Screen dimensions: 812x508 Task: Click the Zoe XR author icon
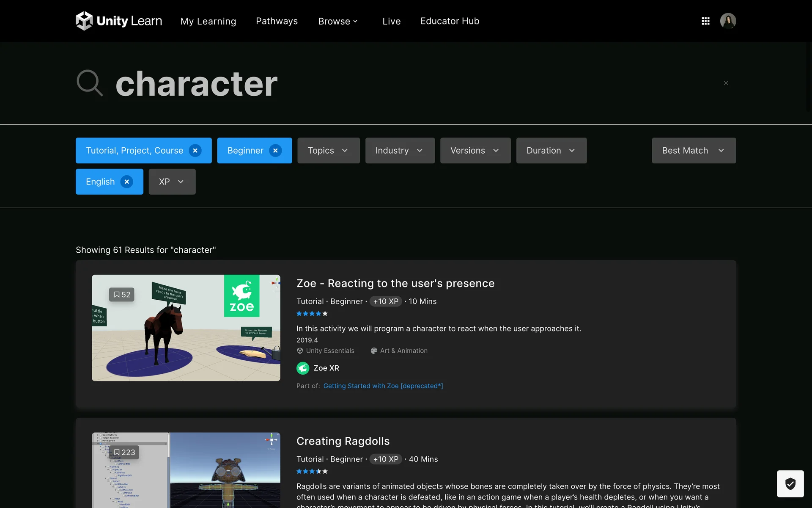[303, 368]
